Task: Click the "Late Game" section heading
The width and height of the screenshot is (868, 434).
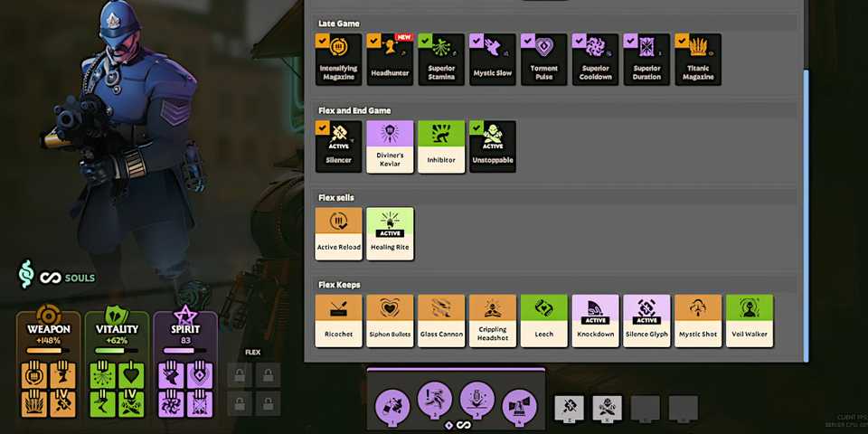Action: (x=339, y=24)
